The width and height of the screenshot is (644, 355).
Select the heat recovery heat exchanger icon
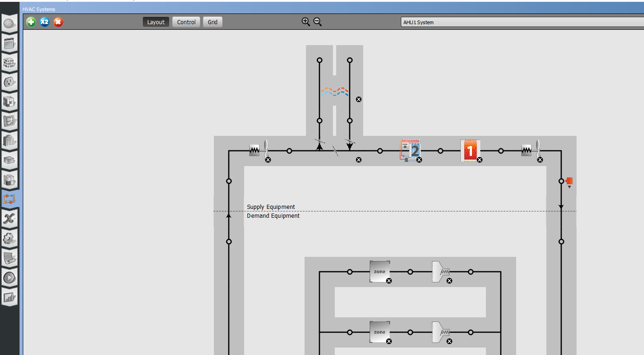(334, 91)
